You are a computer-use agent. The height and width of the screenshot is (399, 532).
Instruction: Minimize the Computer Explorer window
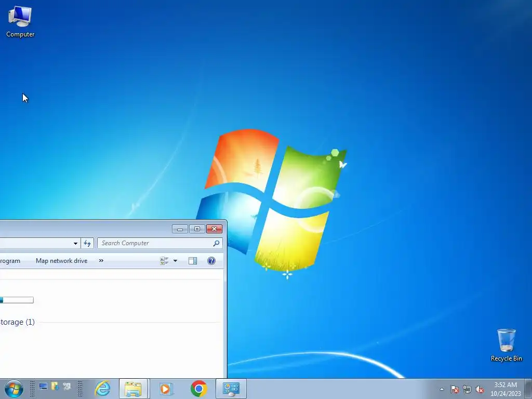[180, 229]
